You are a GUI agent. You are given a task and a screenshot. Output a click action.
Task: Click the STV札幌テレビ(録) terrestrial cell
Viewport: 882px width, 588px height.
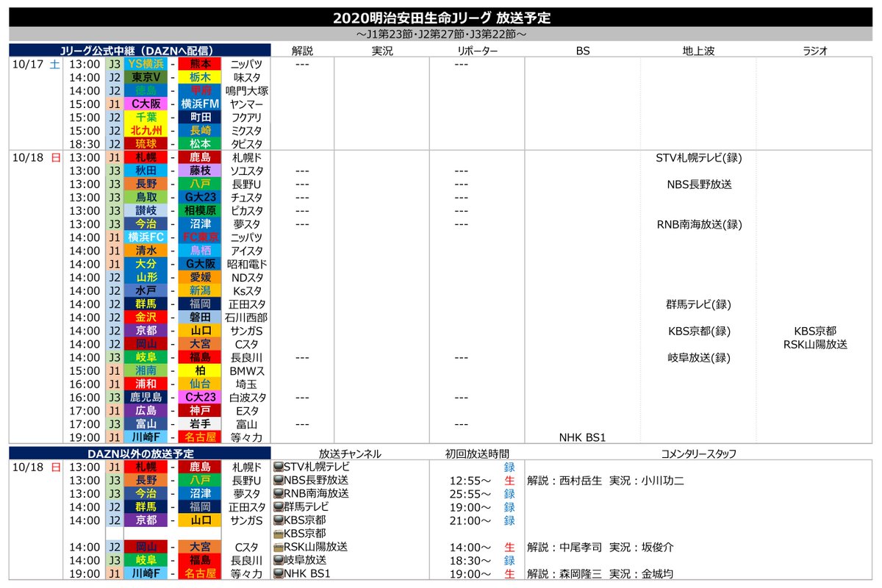(698, 157)
